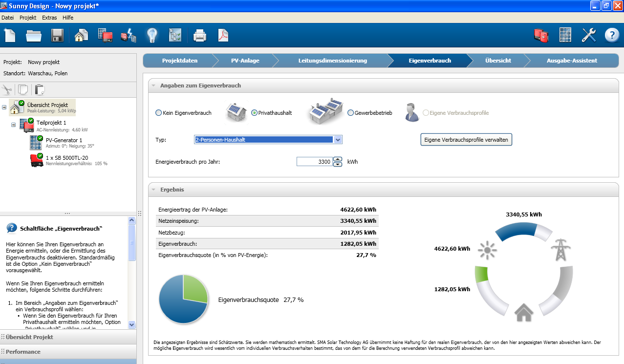
Task: Click the power pylon icon in the diagram
Action: coord(560,249)
